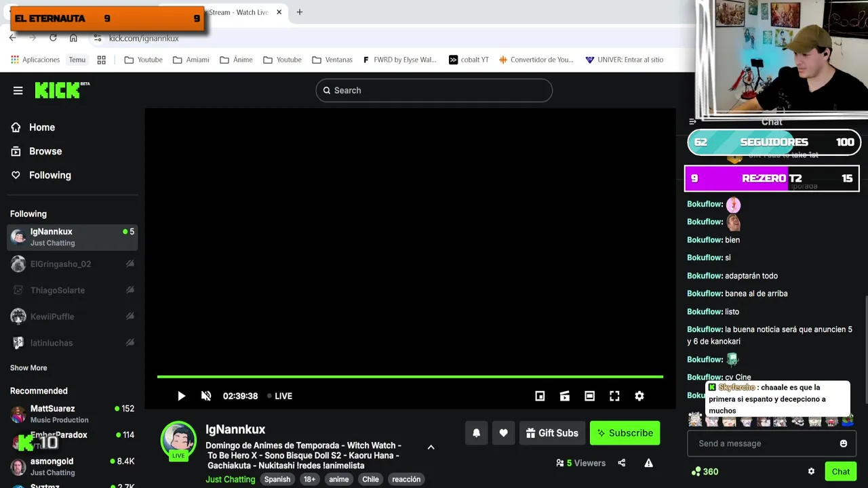Screen dimensions: 868x488
Task: Open KewiiPuffle channel
Action: tap(72, 317)
